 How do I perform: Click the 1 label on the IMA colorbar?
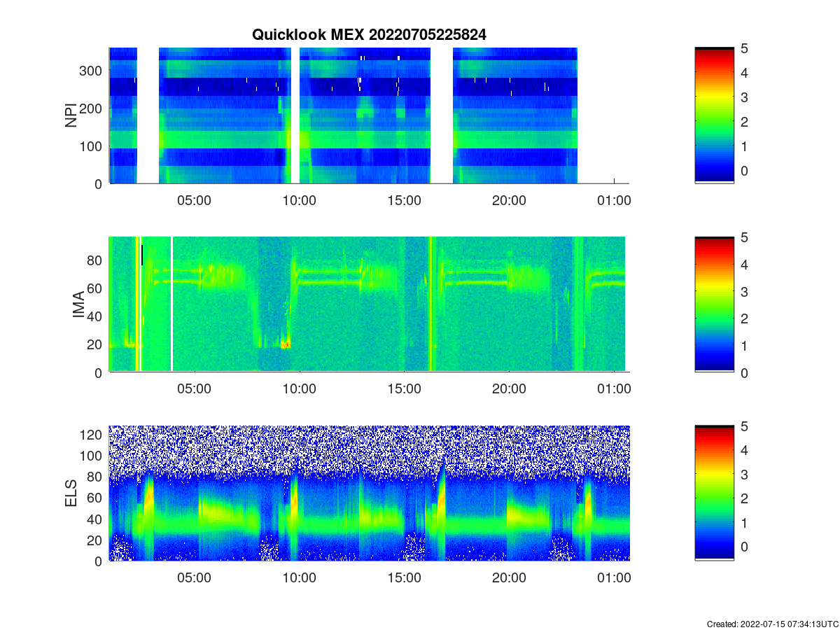tap(745, 345)
